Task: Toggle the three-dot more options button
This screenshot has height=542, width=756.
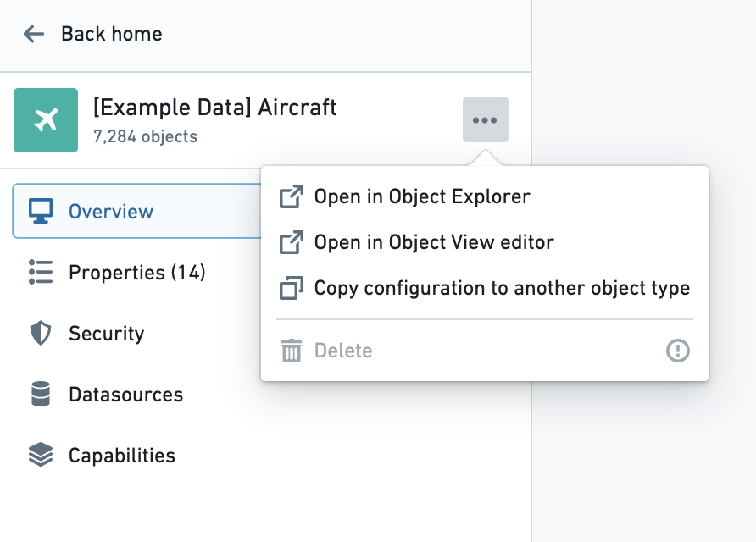Action: pos(485,119)
